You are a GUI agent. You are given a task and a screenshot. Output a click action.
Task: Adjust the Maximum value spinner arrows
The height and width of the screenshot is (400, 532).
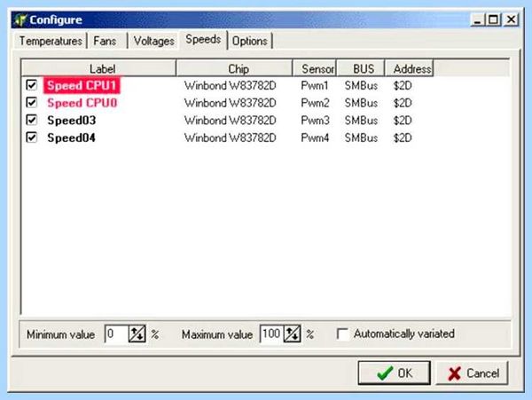(292, 333)
